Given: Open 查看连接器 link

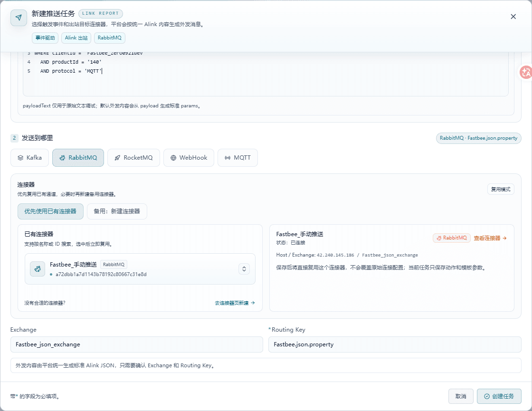Looking at the screenshot, I should point(490,238).
